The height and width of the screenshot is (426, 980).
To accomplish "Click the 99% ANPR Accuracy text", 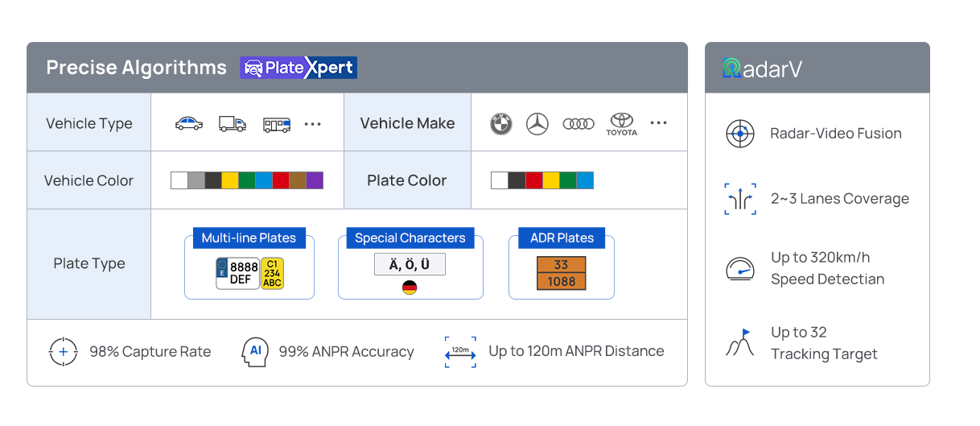I will 347,352.
